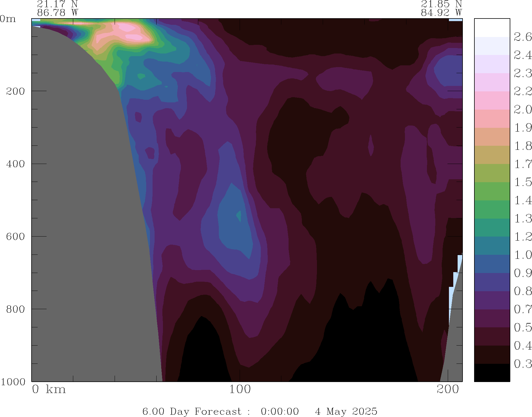532x417 pixels.
Task: Click the colorbar band between 1.4 and 1.5
Action: click(x=492, y=191)
